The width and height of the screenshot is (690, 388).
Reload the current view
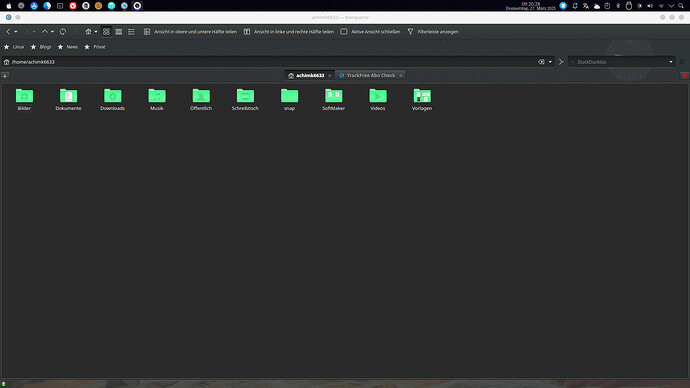[63, 32]
